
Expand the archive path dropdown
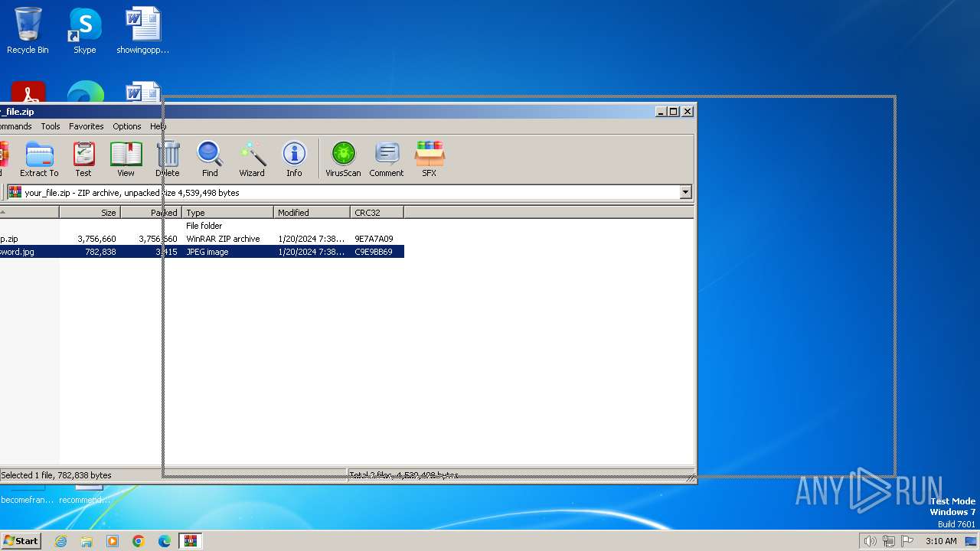[686, 193]
